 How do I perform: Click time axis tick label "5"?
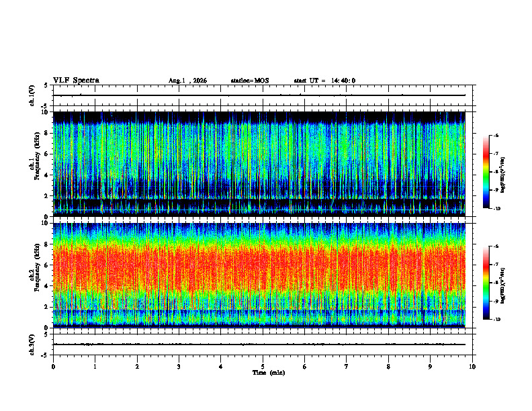[x=263, y=367]
